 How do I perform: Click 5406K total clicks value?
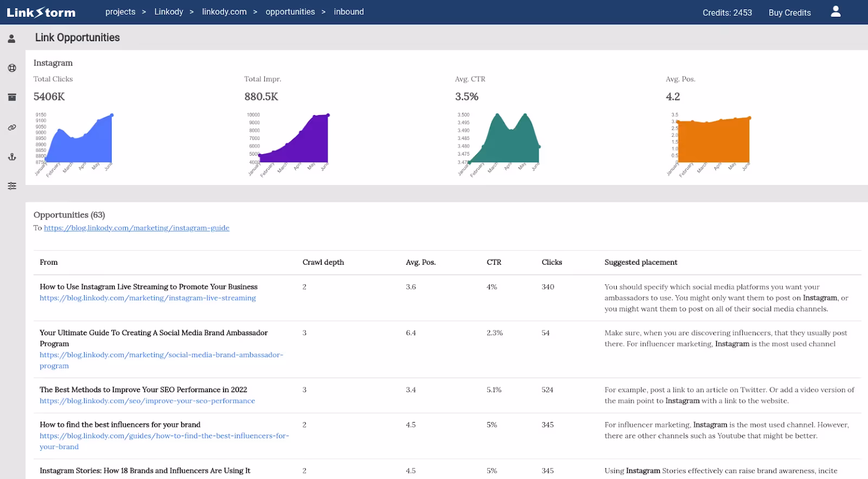tap(49, 97)
